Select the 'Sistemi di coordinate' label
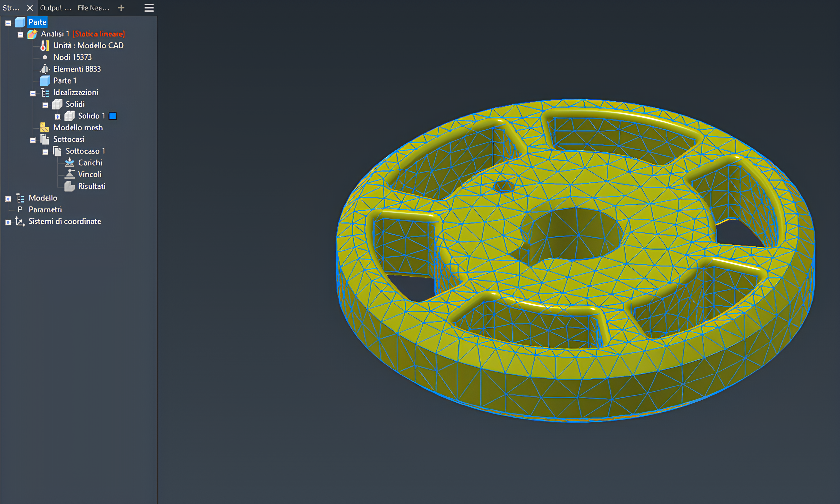840x504 pixels. [65, 221]
